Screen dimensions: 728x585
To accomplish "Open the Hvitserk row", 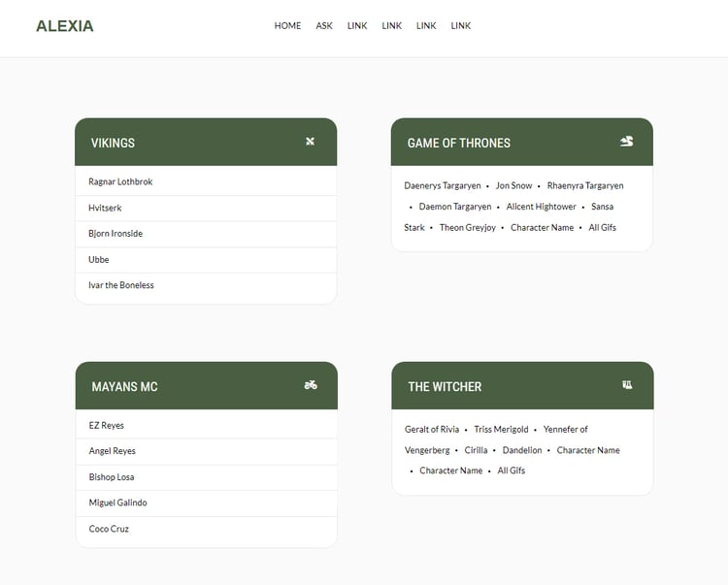I will [206, 209].
